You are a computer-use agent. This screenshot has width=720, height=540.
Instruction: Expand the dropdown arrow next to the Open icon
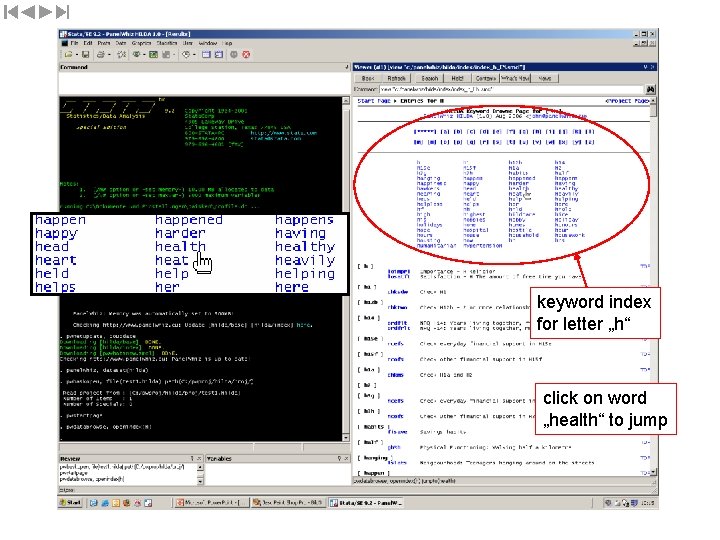[x=76, y=55]
